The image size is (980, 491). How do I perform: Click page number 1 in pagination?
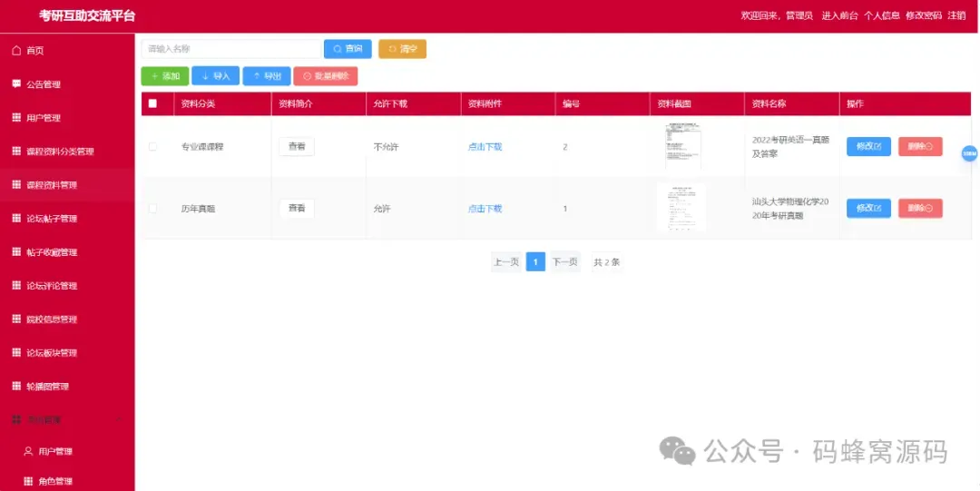(x=535, y=262)
